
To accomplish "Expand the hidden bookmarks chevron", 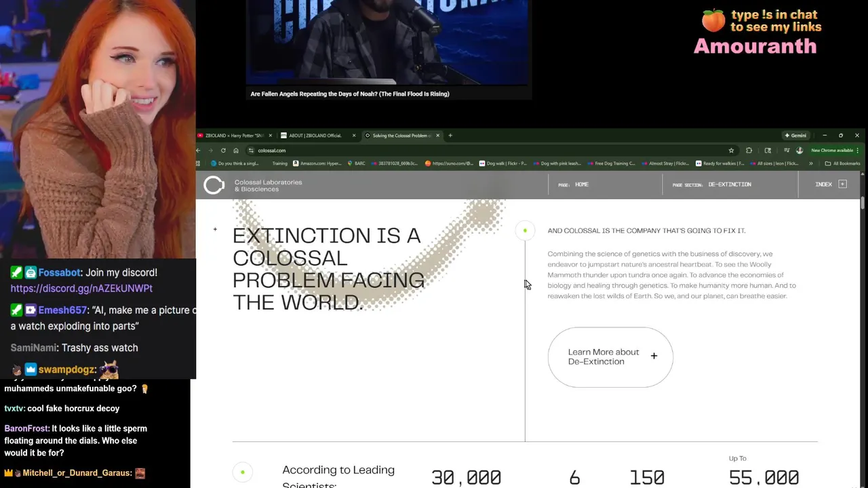I will click(x=810, y=163).
